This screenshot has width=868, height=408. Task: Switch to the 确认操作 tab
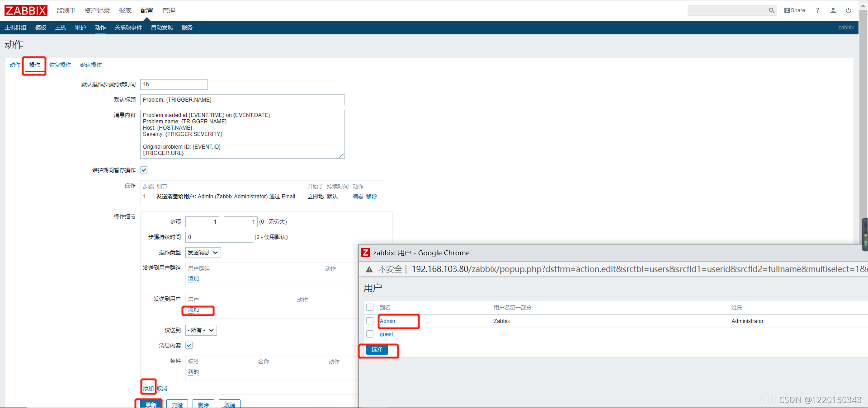[91, 65]
